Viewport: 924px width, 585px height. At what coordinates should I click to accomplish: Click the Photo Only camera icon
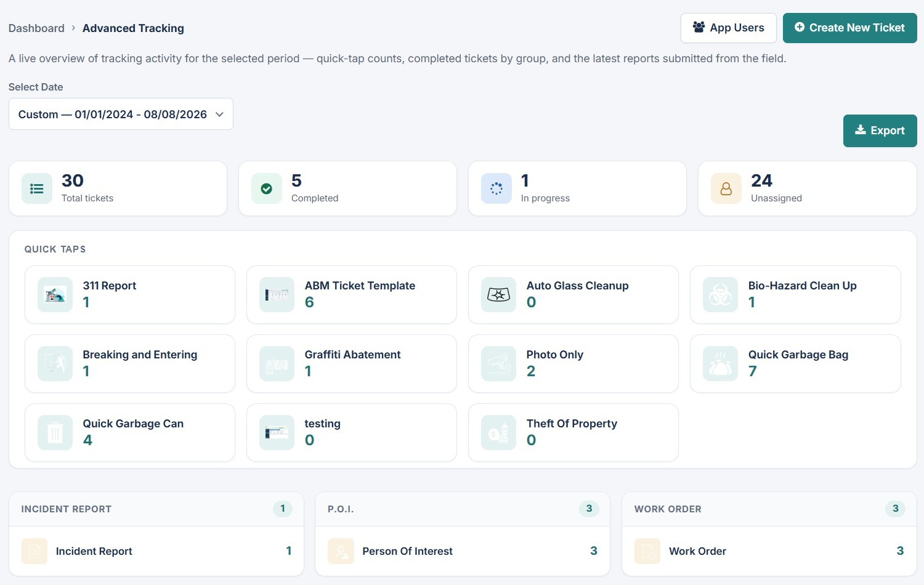click(x=498, y=364)
